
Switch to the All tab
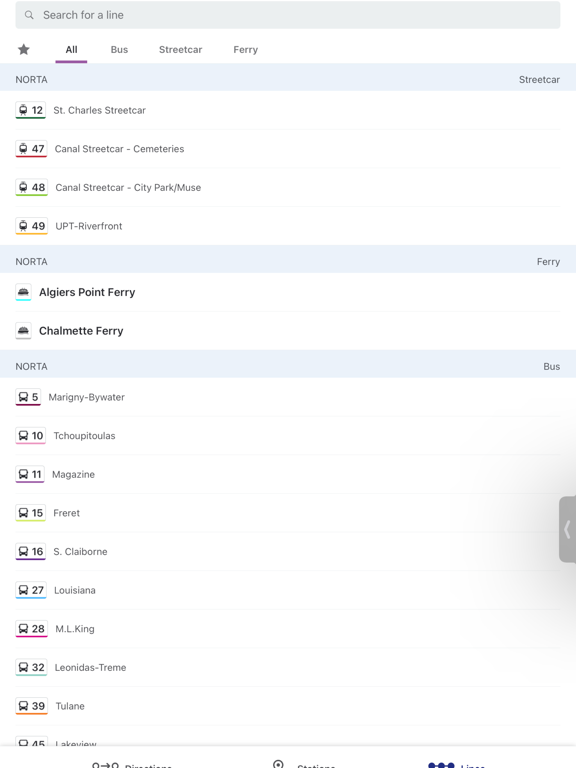click(72, 49)
